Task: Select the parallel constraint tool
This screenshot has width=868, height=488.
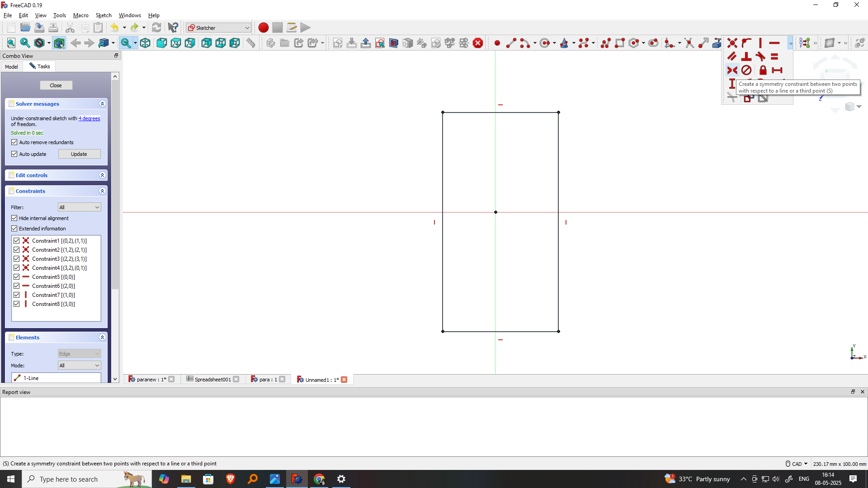Action: [732, 56]
